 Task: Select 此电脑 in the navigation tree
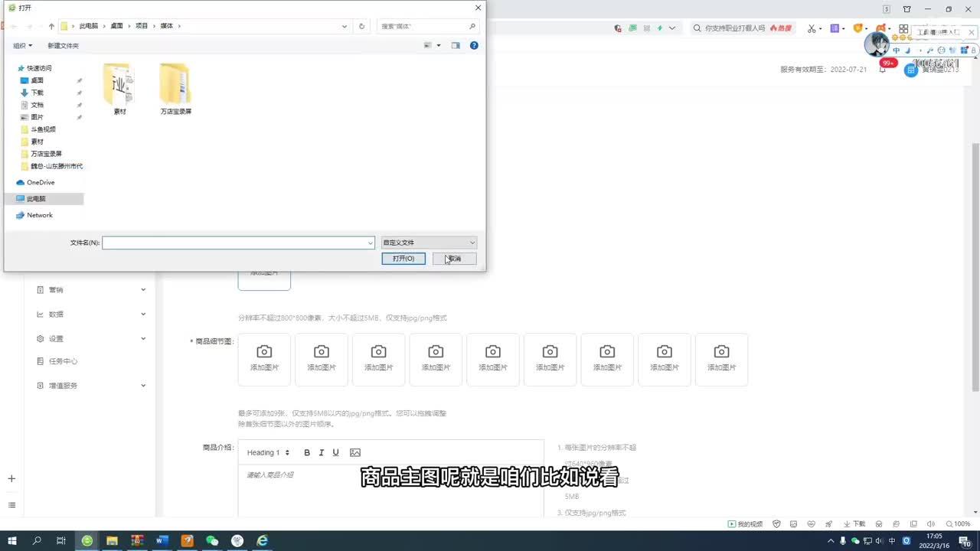pos(36,199)
